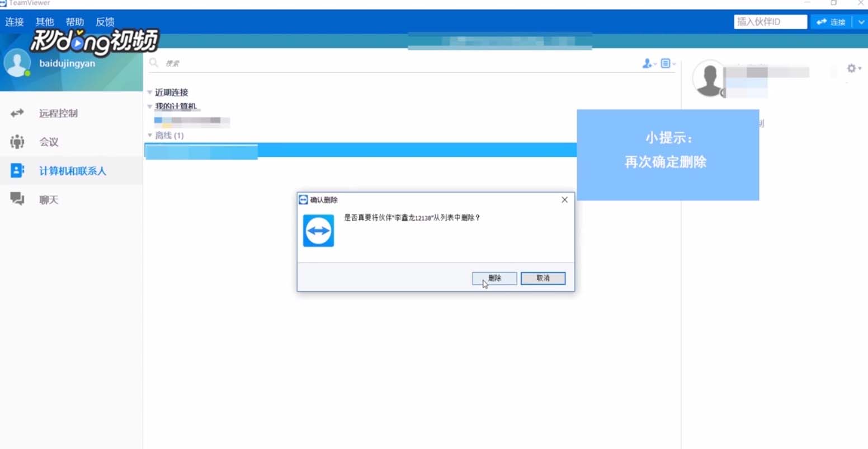Click the TeamViewer icon in the window title bar

tap(3, 3)
